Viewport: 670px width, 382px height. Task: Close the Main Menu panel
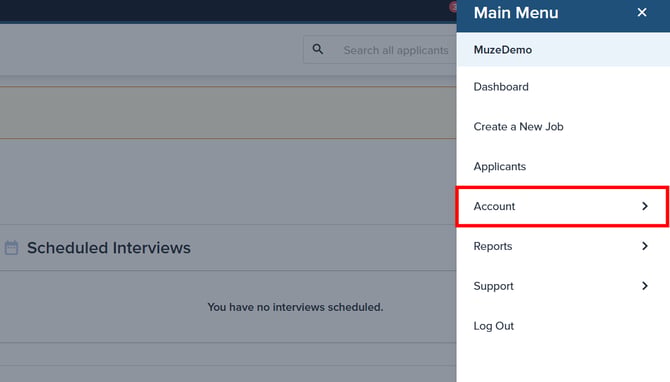point(641,12)
